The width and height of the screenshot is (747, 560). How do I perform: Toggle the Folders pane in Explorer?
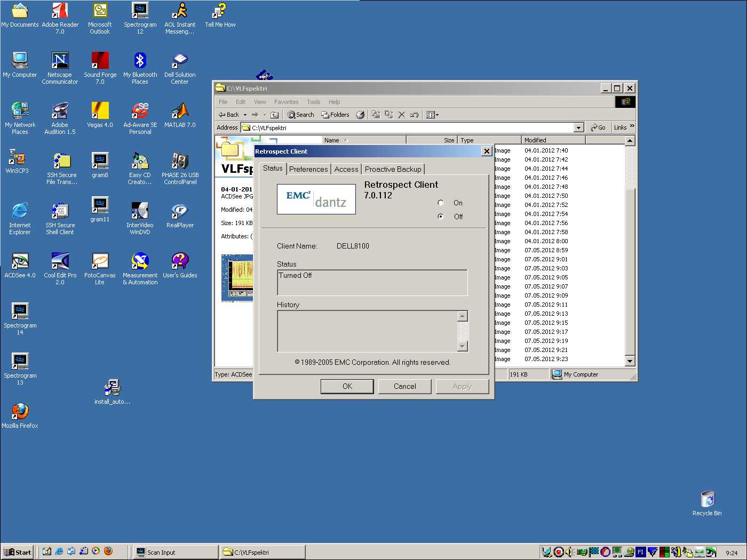(335, 115)
